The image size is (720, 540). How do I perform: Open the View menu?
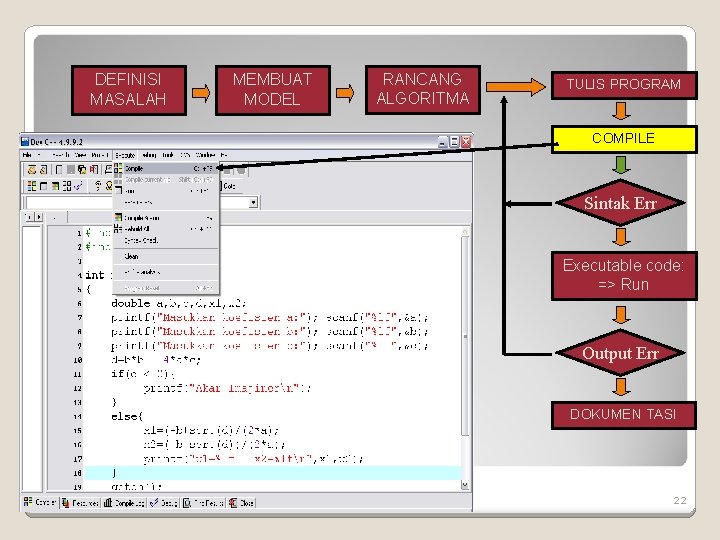80,155
